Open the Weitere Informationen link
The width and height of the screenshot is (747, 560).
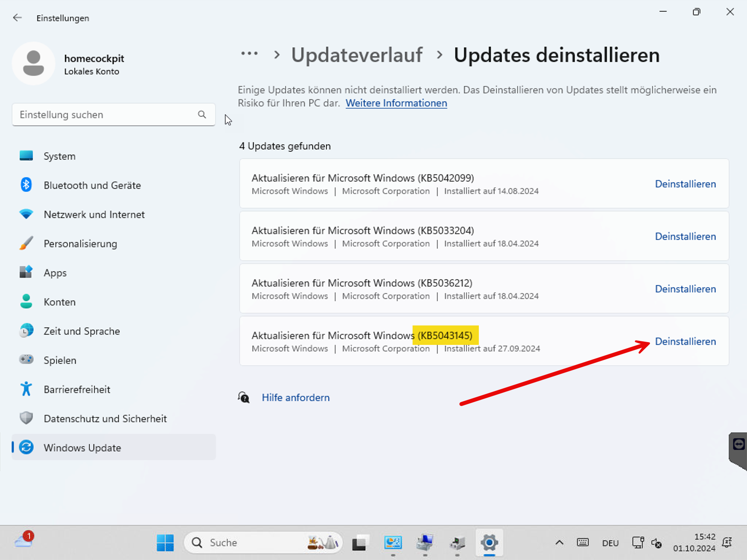[x=396, y=103]
